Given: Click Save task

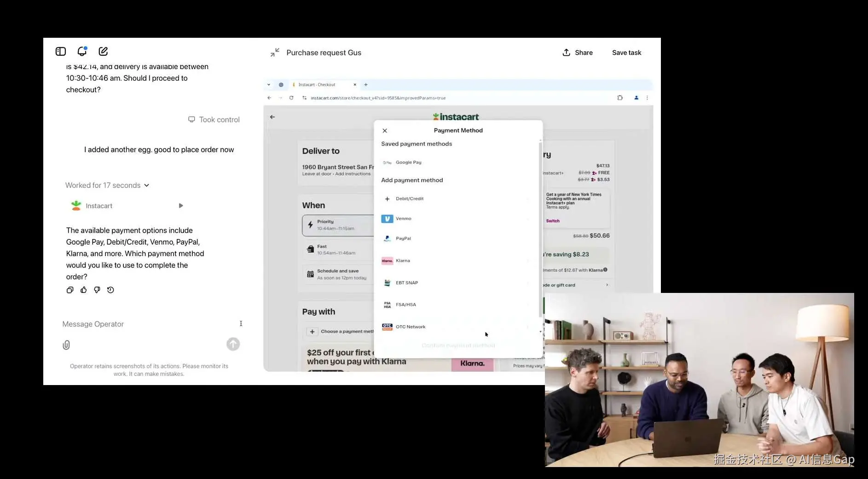Looking at the screenshot, I should point(626,53).
